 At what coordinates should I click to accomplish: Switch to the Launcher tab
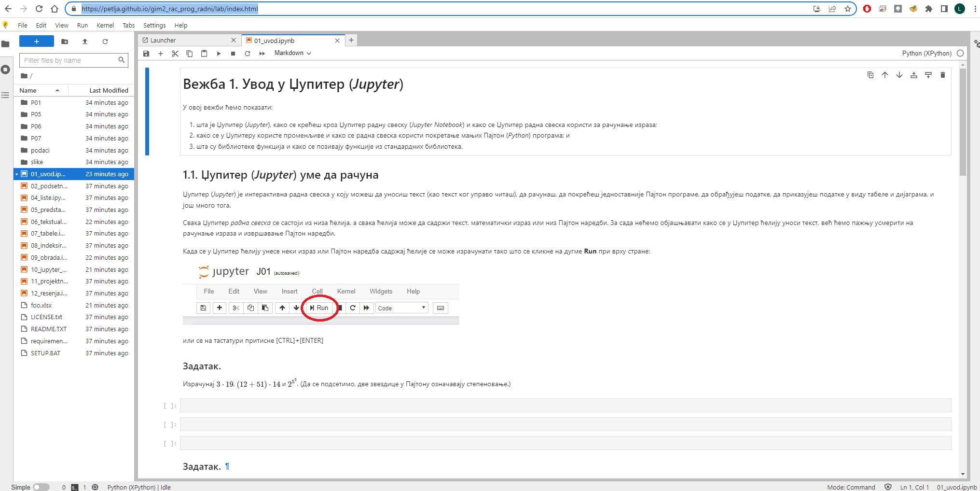(x=163, y=41)
